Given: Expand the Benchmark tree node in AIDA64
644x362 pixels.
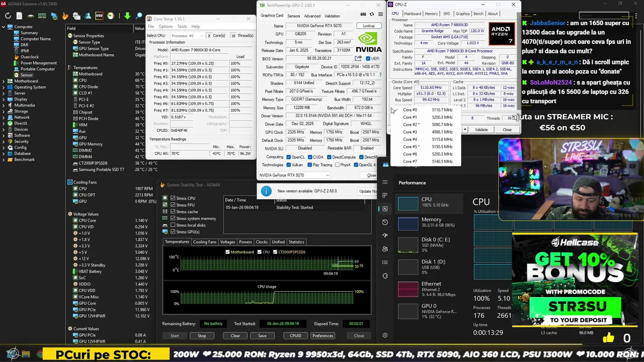Looking at the screenshot, I should tap(4, 159).
